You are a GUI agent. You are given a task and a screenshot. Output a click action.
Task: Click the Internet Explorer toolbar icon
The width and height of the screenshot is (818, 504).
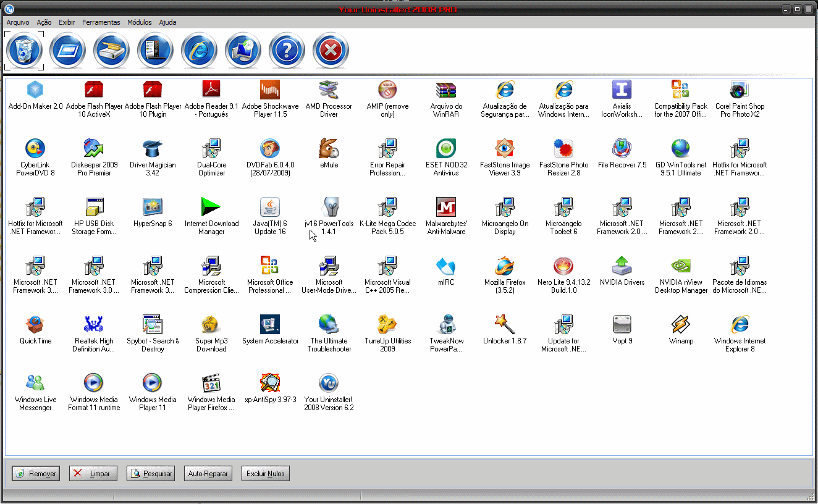tap(200, 51)
